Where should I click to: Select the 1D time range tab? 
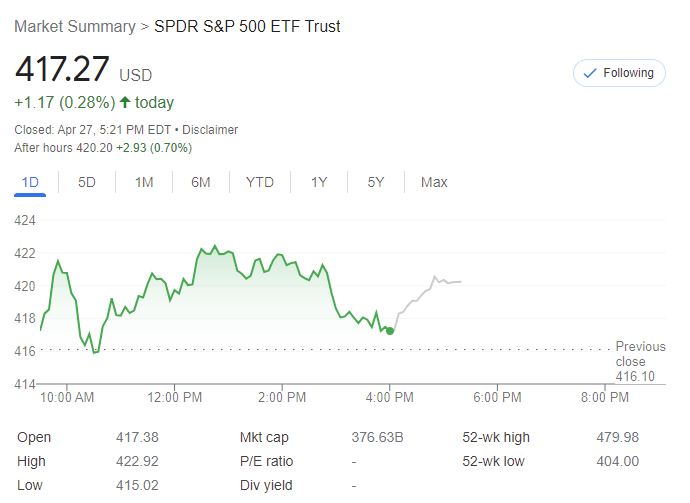[x=30, y=182]
